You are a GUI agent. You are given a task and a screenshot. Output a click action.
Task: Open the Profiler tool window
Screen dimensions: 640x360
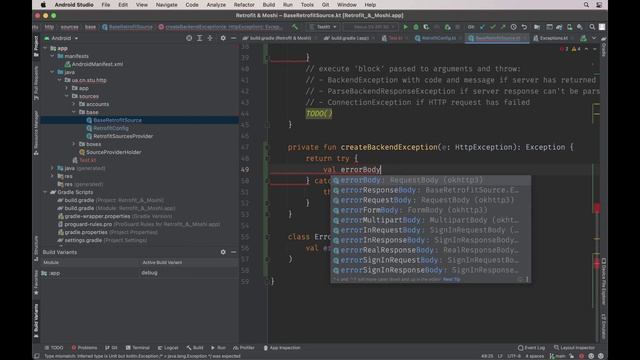tap(244, 348)
